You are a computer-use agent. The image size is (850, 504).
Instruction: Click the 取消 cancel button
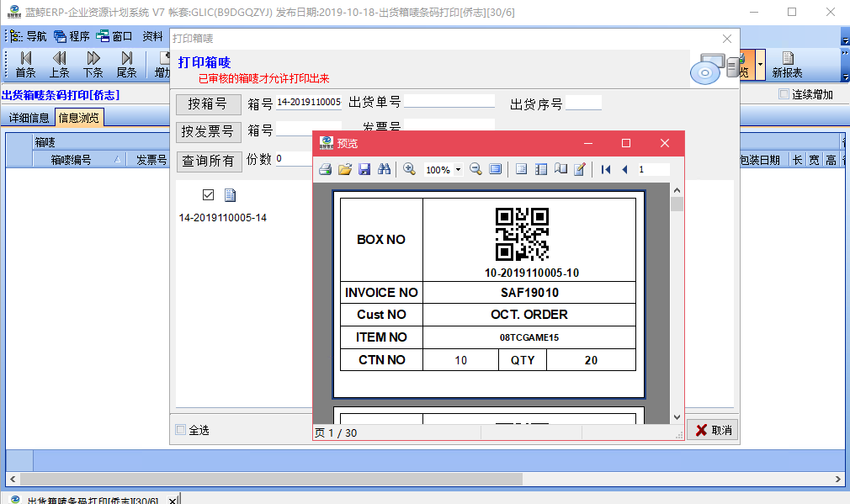click(713, 430)
